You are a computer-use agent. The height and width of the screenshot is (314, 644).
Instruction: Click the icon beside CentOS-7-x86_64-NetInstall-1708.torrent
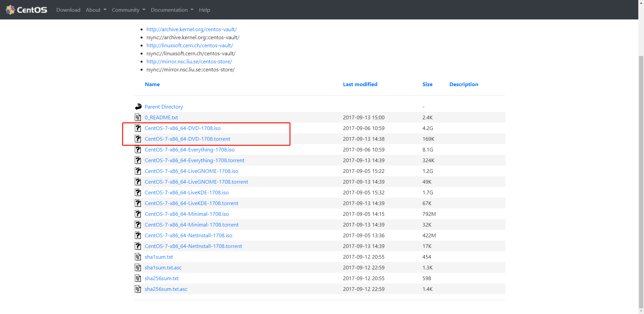point(138,246)
